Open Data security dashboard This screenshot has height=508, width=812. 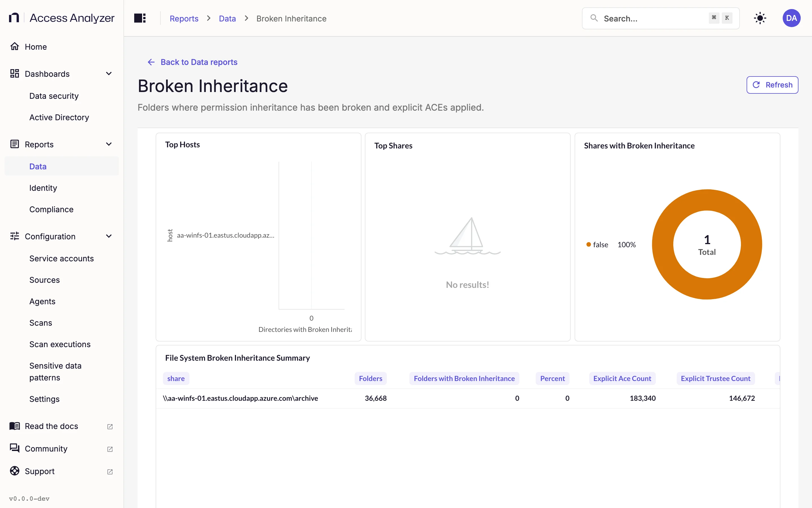click(54, 96)
